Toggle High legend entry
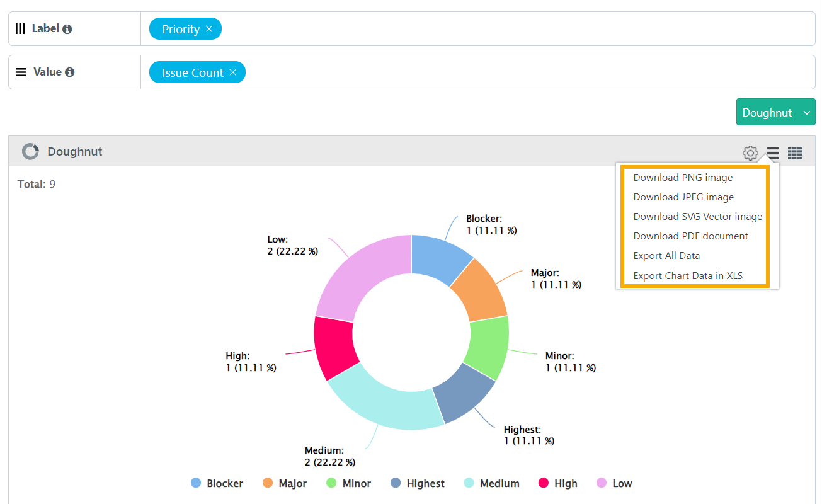822x504 pixels. pos(558,483)
